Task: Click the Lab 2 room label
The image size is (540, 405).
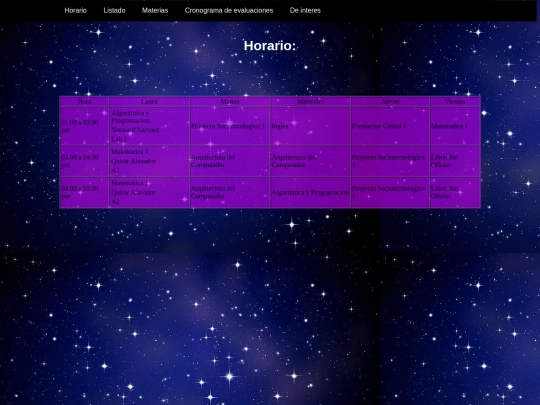Action: click(x=119, y=139)
